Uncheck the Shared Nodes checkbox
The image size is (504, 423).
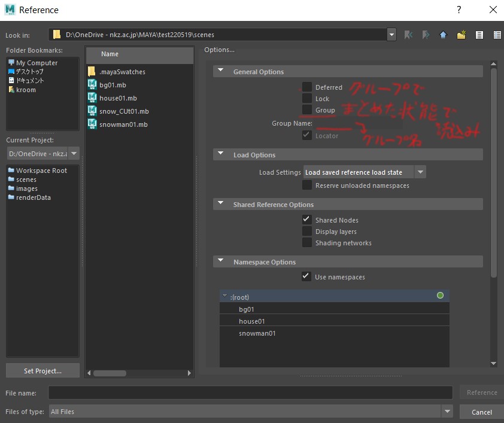[x=307, y=220]
